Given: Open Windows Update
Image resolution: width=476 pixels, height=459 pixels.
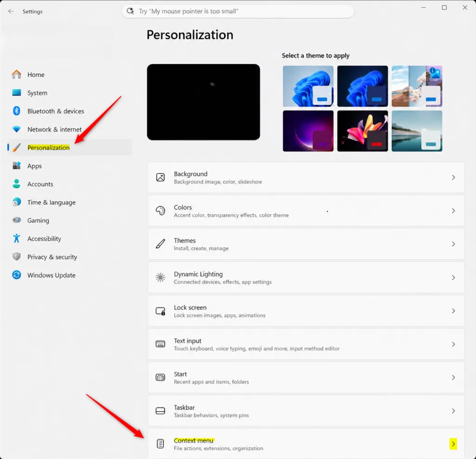Looking at the screenshot, I should (x=70, y=275).
